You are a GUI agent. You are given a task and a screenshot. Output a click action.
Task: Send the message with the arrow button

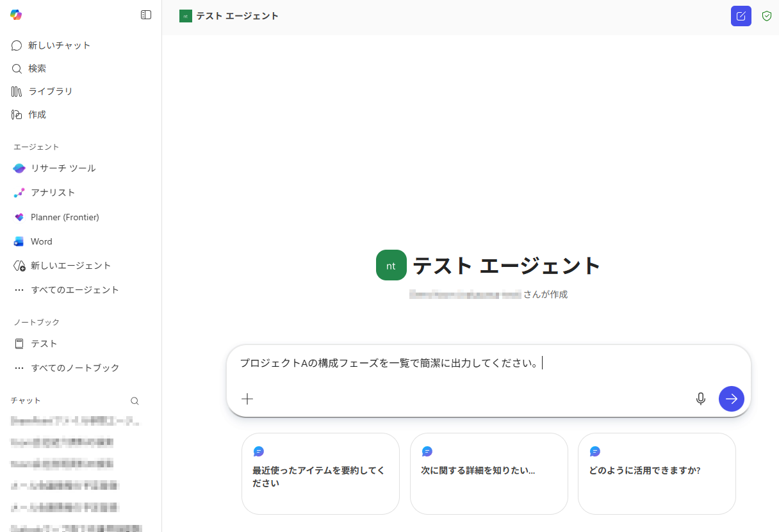pos(731,399)
